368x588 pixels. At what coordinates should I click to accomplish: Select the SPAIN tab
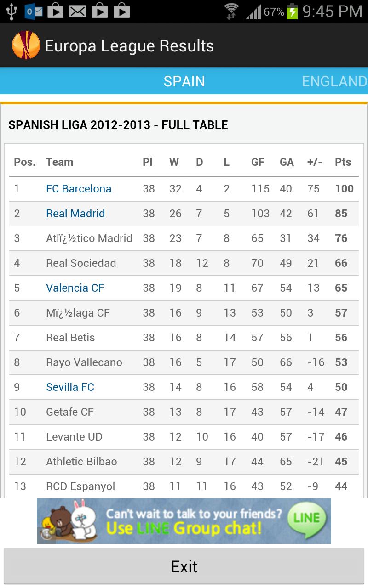click(x=184, y=81)
